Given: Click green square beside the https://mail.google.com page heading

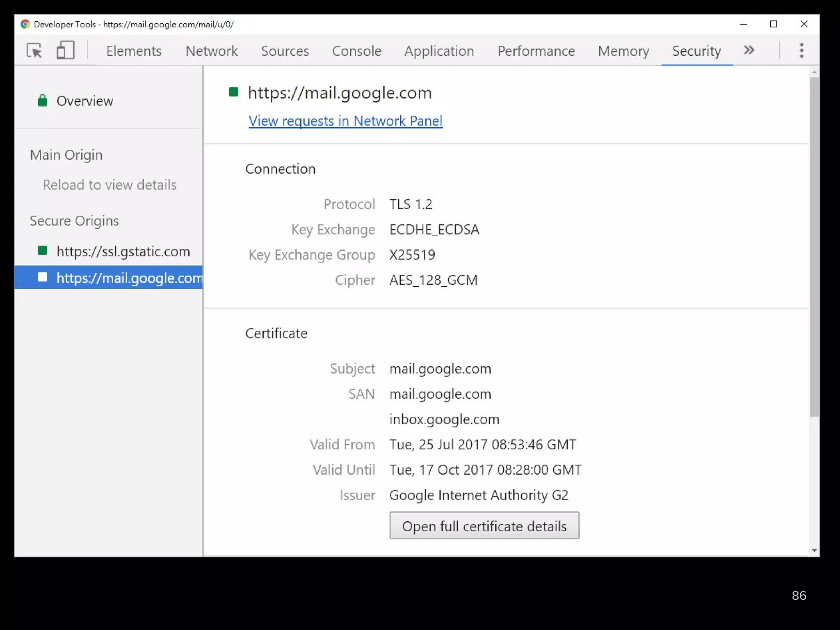Looking at the screenshot, I should pos(233,92).
